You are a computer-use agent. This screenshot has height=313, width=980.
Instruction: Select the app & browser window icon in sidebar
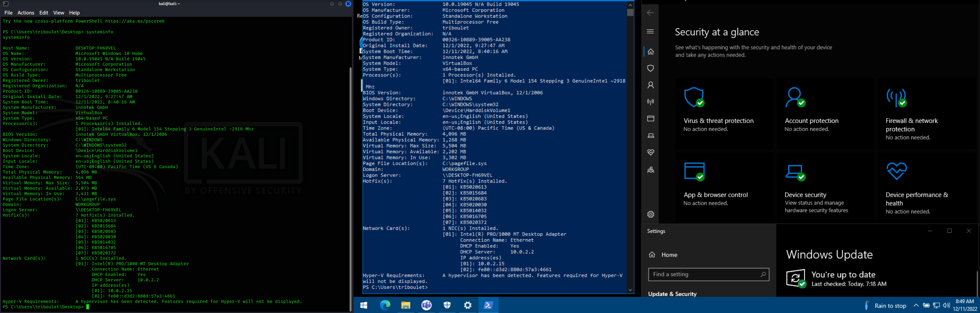(x=651, y=118)
